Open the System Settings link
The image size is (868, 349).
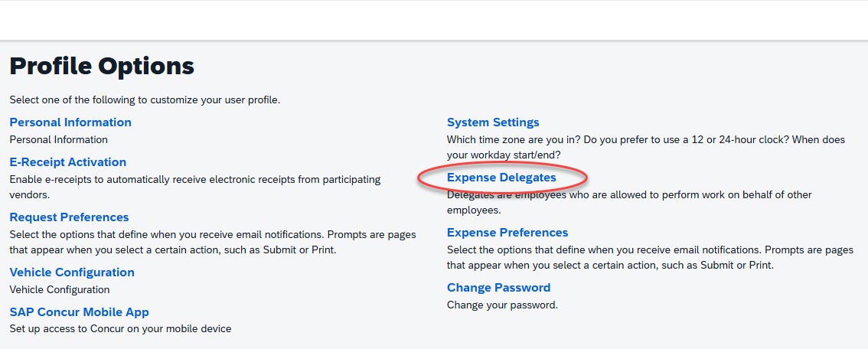click(493, 122)
